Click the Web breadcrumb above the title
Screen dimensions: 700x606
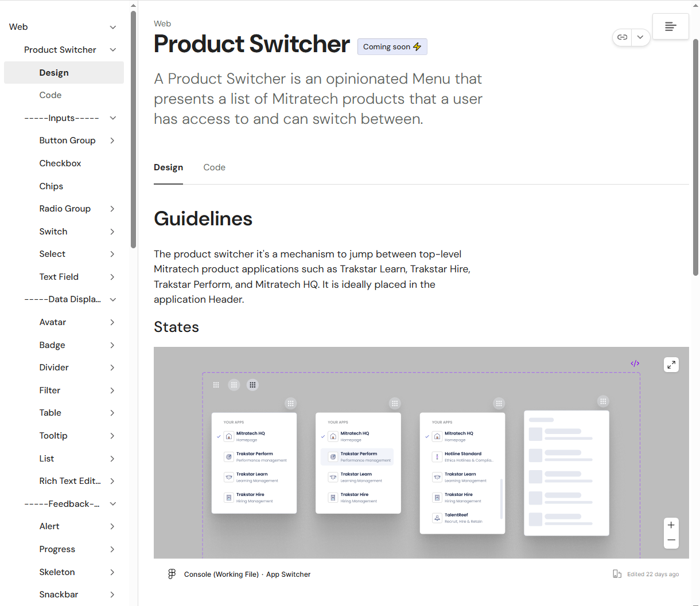pyautogui.click(x=162, y=24)
